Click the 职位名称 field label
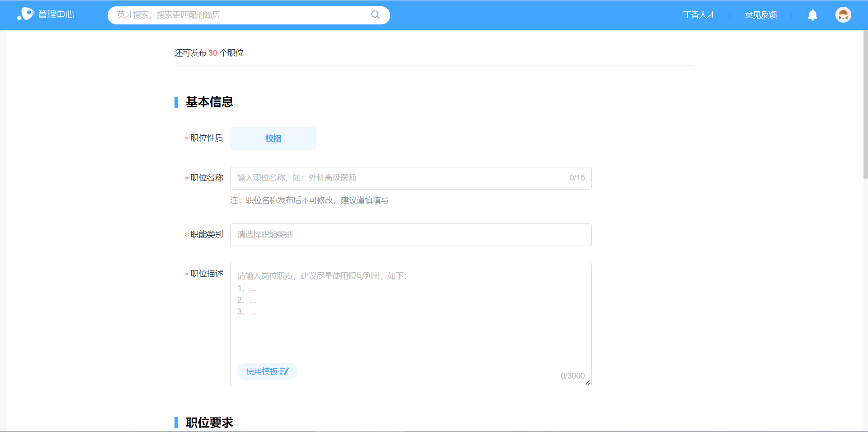This screenshot has width=868, height=432. point(207,178)
